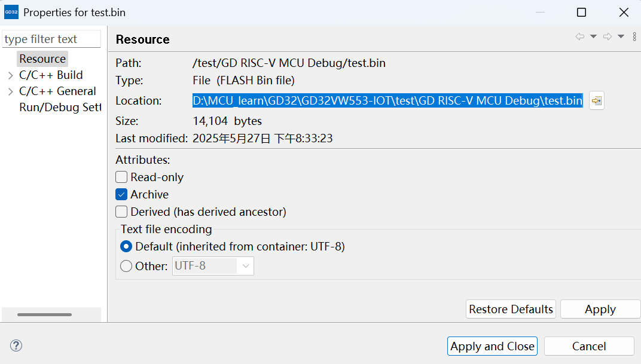Viewport: 641px width, 364px height.
Task: Click the type filter text field
Action: 51,39
